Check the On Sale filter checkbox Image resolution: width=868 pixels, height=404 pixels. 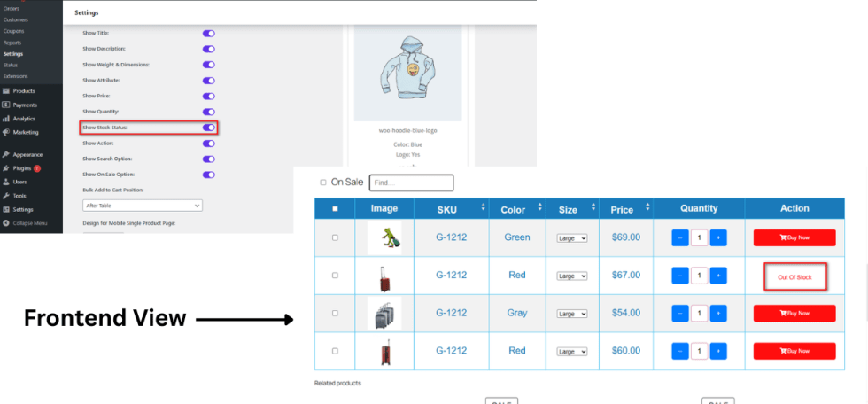[323, 183]
